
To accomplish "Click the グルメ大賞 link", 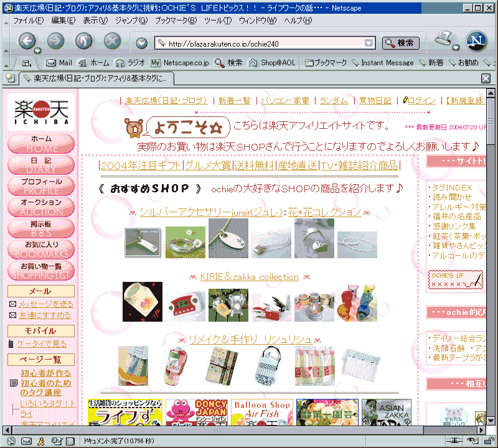I will [208, 166].
